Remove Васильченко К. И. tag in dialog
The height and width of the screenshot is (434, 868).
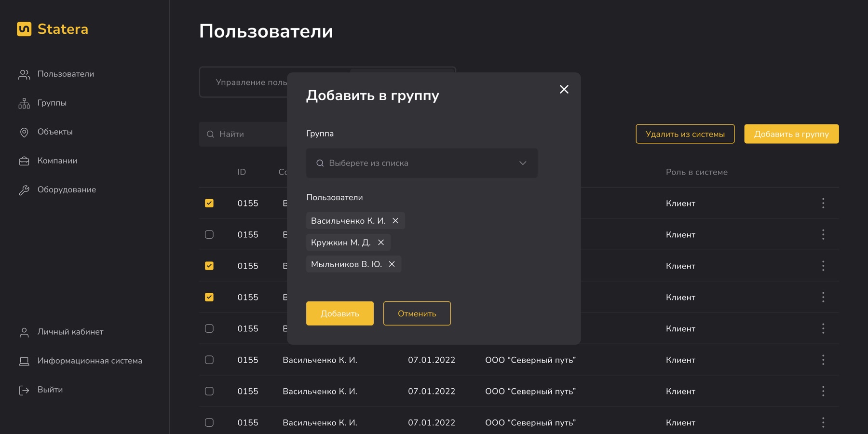coord(395,220)
